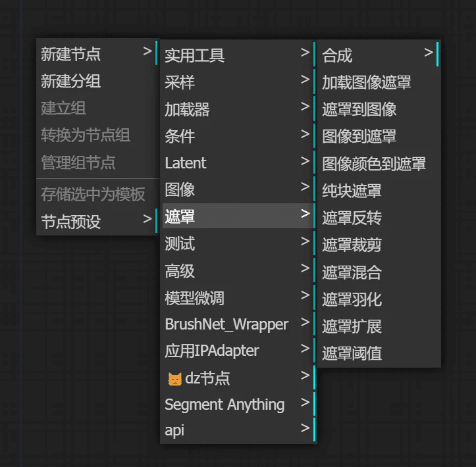Open the api node category
Viewport: 476px width, 467px height.
tap(238, 430)
